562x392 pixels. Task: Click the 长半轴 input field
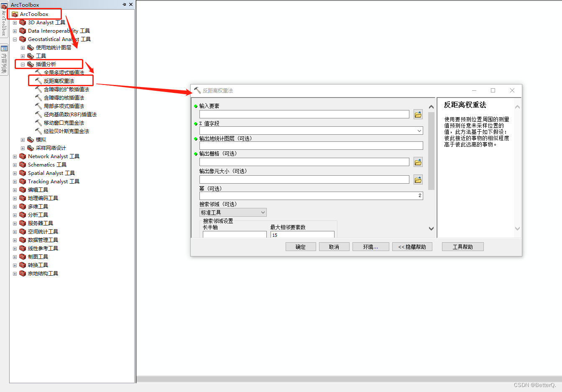[235, 235]
